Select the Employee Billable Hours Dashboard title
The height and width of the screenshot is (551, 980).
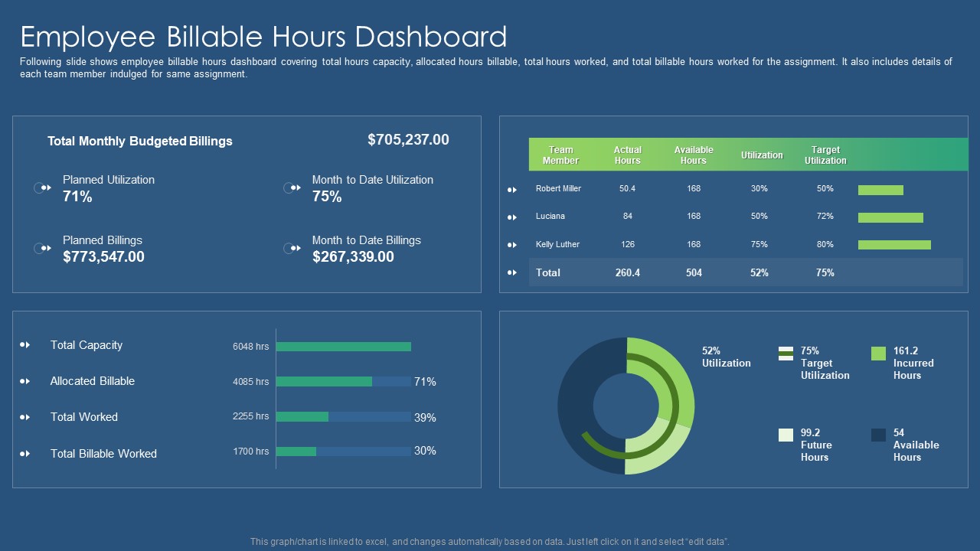point(263,37)
